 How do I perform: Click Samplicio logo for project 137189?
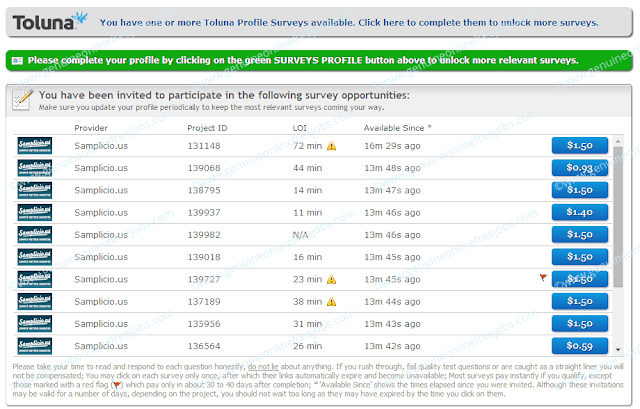[x=35, y=301]
